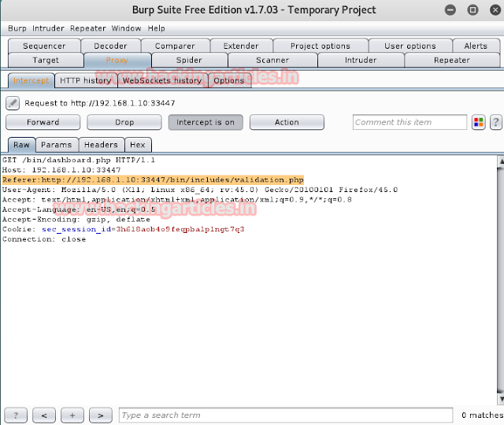The height and width of the screenshot is (425, 504).
Task: Open the Repeater tool tab
Action: click(x=452, y=60)
